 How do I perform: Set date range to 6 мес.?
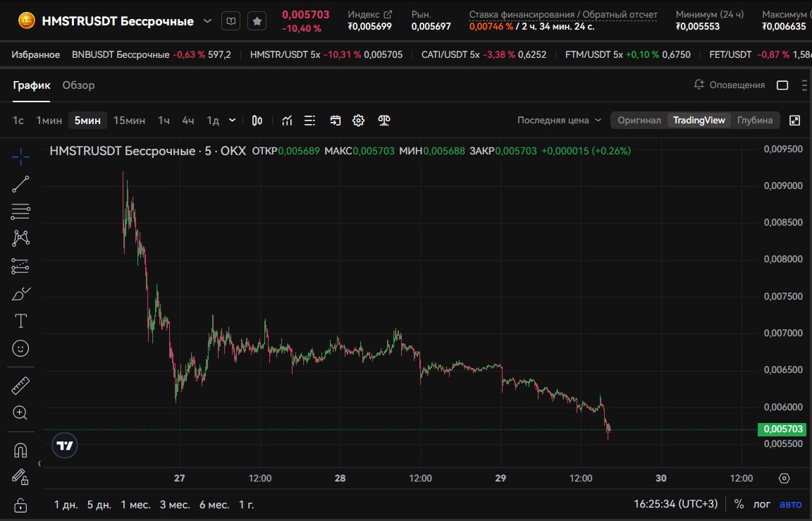point(214,504)
